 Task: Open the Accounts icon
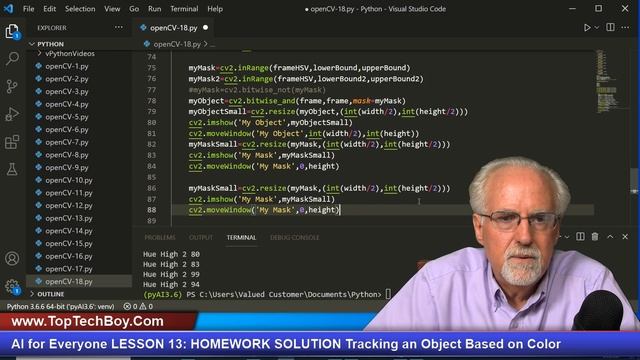coord(12,258)
